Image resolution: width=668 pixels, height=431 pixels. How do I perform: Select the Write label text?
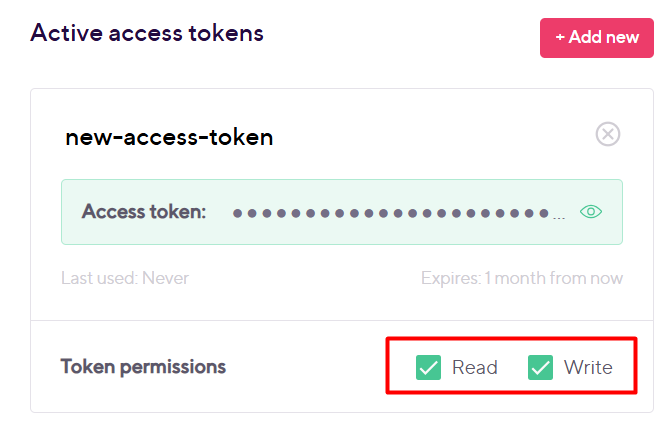(x=588, y=367)
